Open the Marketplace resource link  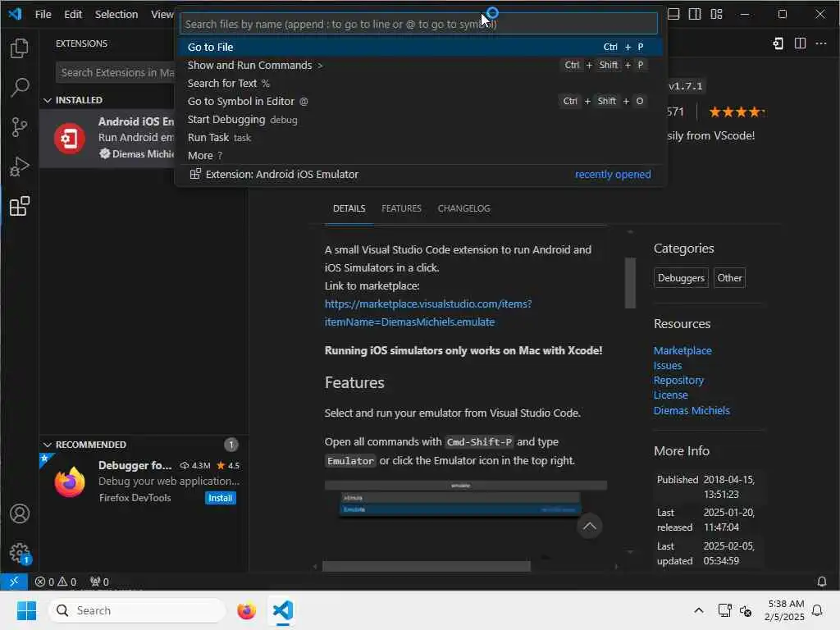(682, 350)
